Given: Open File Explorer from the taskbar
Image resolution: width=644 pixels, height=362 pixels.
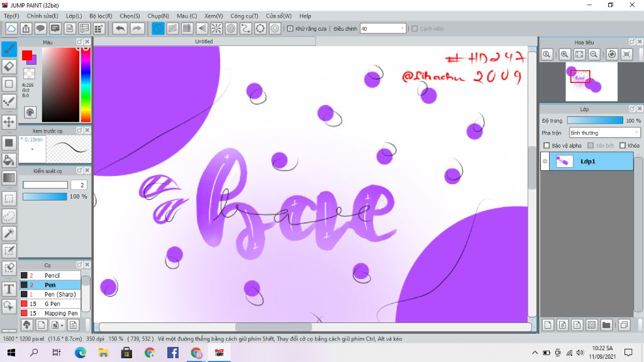Looking at the screenshot, I should tap(103, 352).
